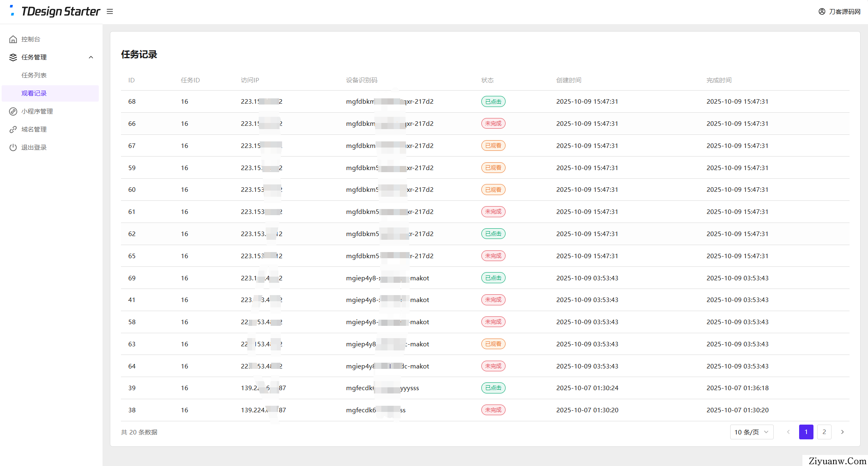This screenshot has width=868, height=466.
Task: Select 观看记录 menu item
Action: [x=34, y=93]
